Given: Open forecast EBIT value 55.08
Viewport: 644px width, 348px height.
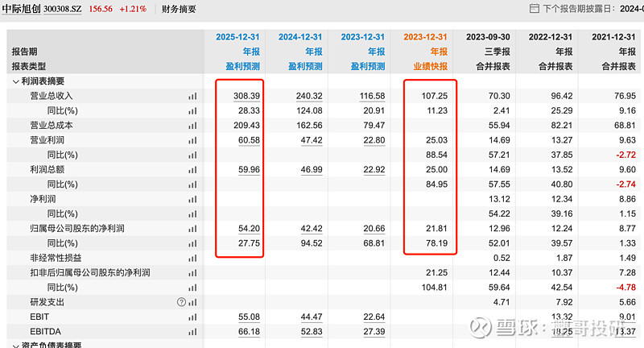Looking at the screenshot, I should 249,317.
